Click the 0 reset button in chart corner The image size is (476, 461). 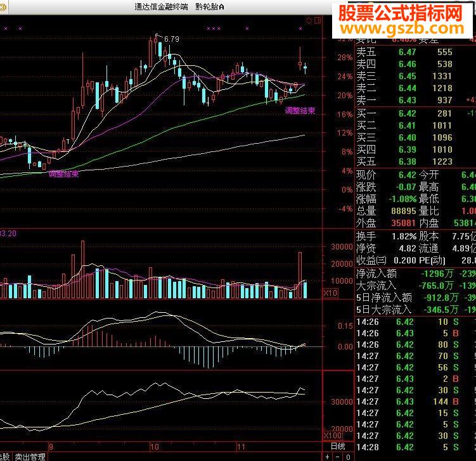click(348, 457)
